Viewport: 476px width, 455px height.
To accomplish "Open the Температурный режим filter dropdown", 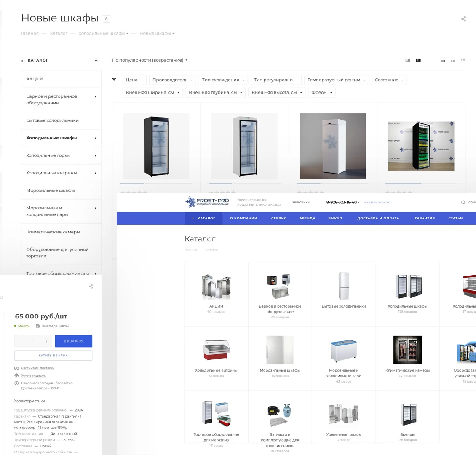I will (336, 80).
